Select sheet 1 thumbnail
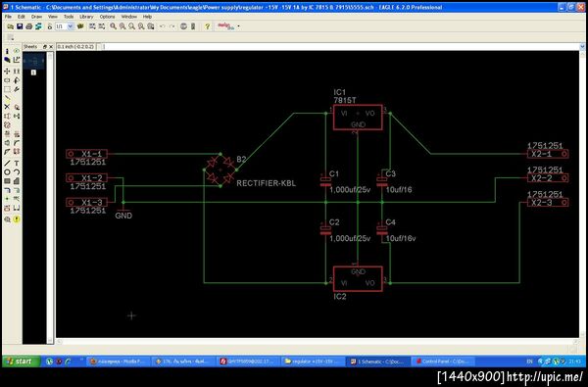The image size is (588, 387). coord(33,64)
